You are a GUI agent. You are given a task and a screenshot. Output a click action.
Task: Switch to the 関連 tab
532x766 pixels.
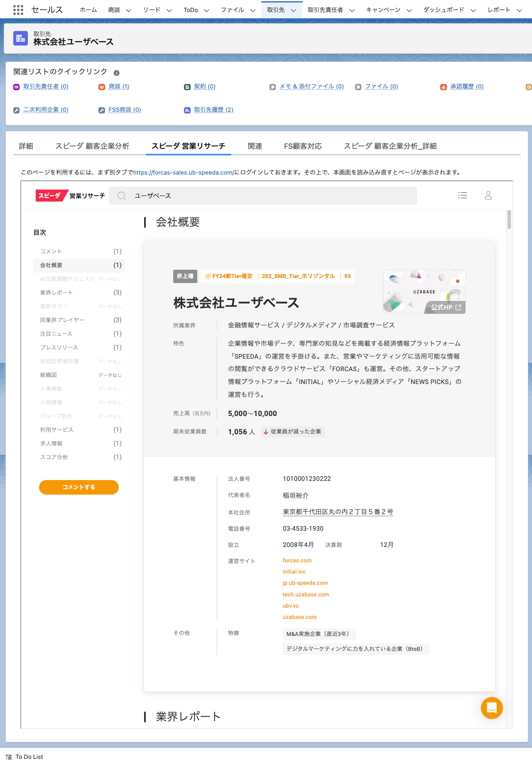click(x=255, y=146)
